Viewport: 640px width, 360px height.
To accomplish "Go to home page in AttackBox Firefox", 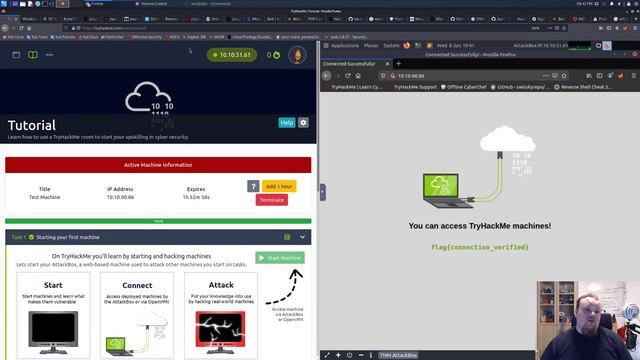I will pyautogui.click(x=358, y=76).
